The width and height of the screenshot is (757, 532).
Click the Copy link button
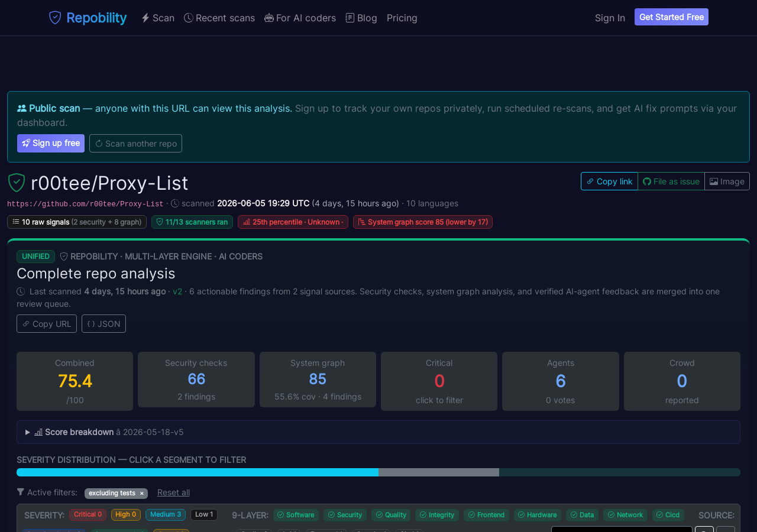[609, 181]
